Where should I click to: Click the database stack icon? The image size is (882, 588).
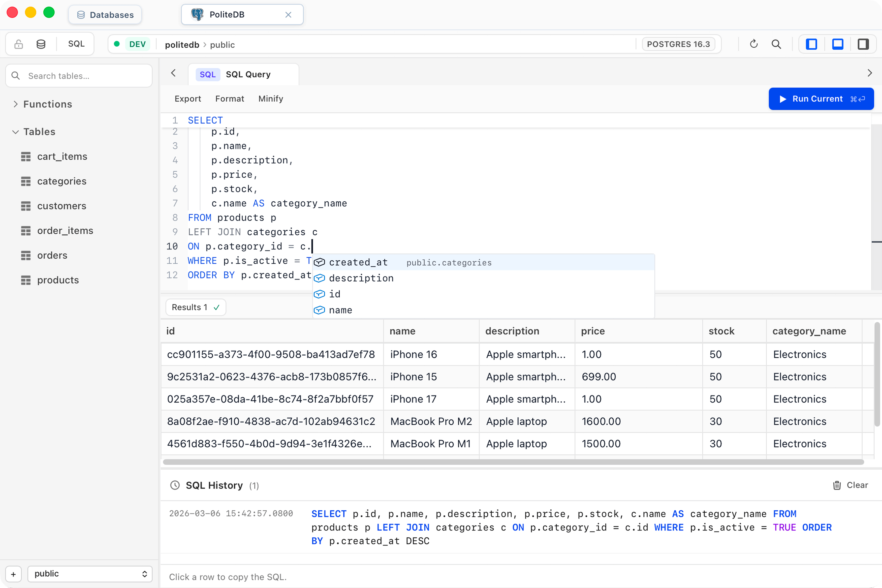tap(41, 44)
